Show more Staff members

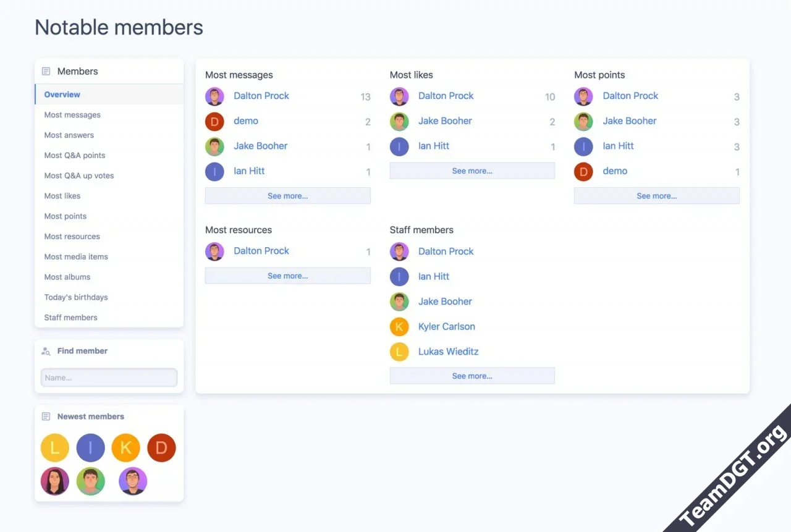[472, 376]
